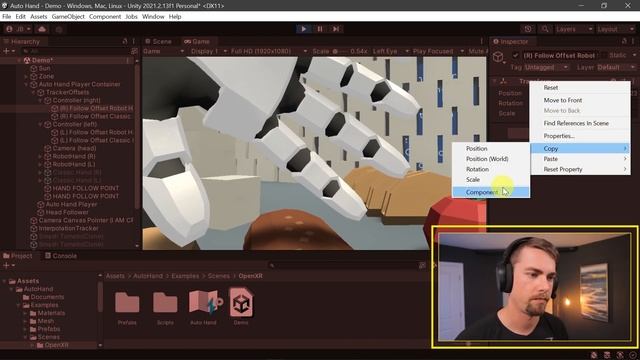
Task: Toggle the Static checkbox
Action: [604, 55]
